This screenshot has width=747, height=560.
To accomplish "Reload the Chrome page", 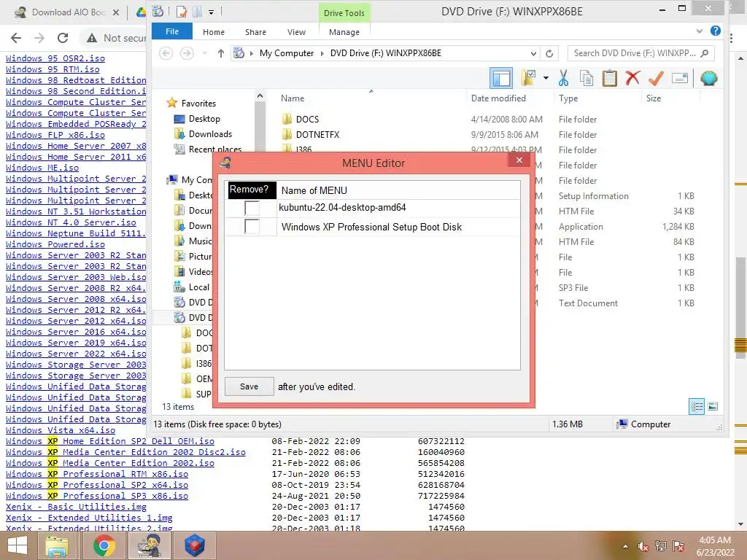I will pos(63,38).
